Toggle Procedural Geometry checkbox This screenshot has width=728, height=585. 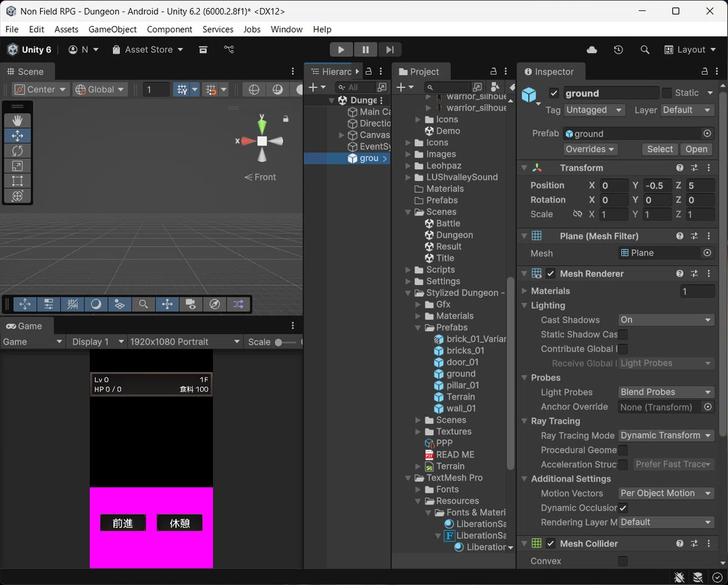click(623, 450)
